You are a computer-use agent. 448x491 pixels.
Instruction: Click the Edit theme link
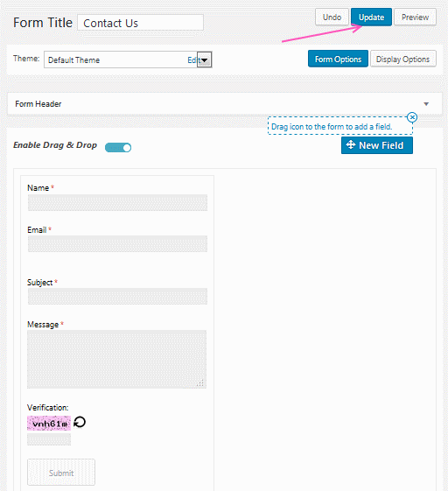192,60
